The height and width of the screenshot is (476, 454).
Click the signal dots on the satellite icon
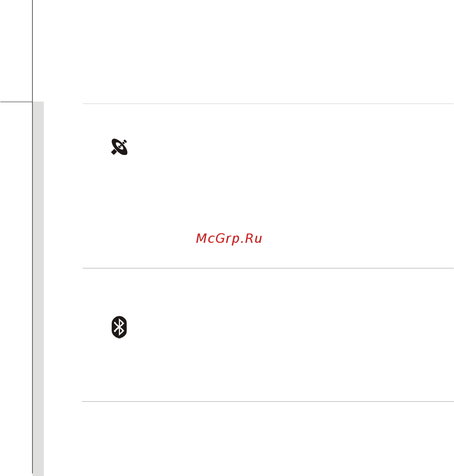(124, 141)
